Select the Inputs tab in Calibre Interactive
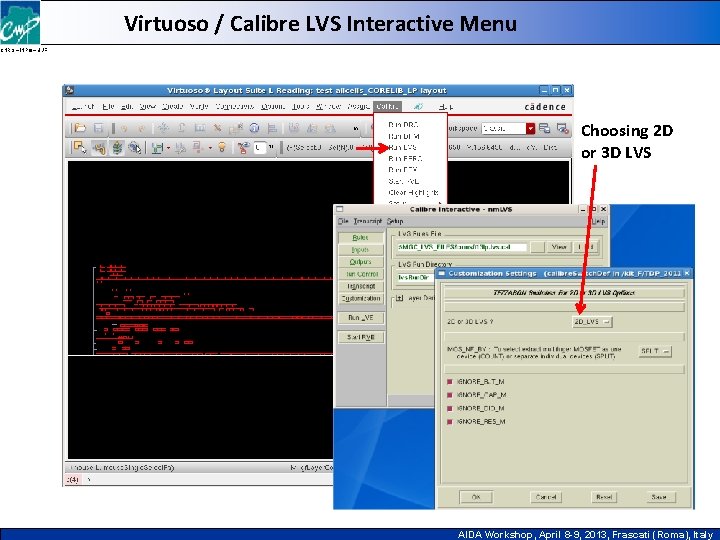This screenshot has height=540, width=720. 360,250
